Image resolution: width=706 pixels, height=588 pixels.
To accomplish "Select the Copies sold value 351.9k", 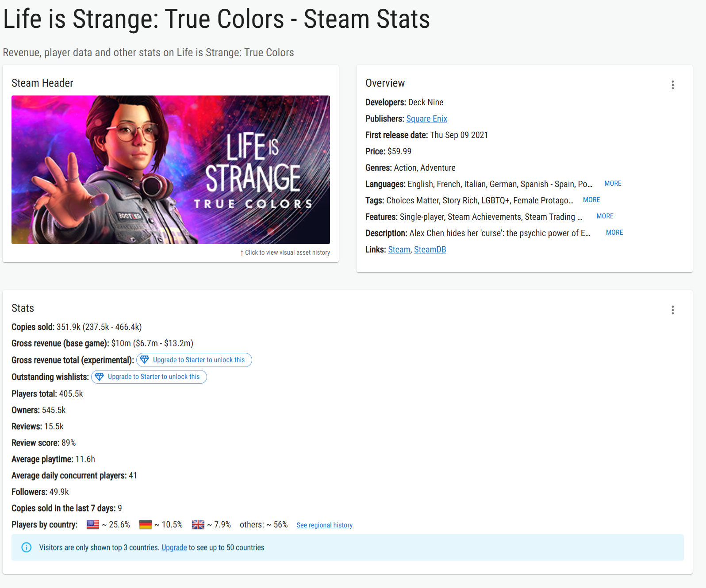I will click(x=69, y=327).
